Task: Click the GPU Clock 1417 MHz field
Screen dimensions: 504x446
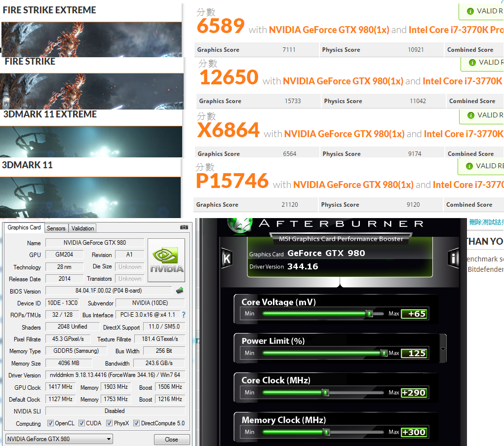Action: pos(60,387)
